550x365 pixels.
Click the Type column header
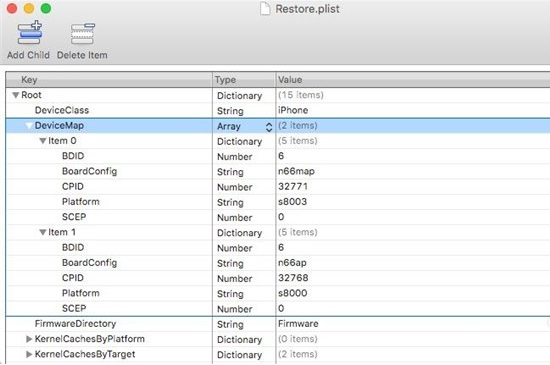244,80
